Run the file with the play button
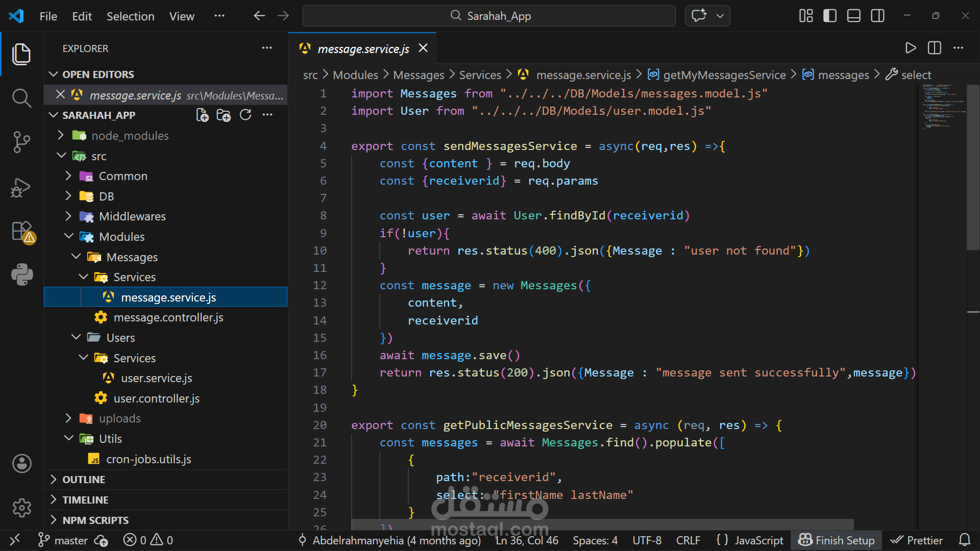The image size is (980, 551). click(910, 48)
